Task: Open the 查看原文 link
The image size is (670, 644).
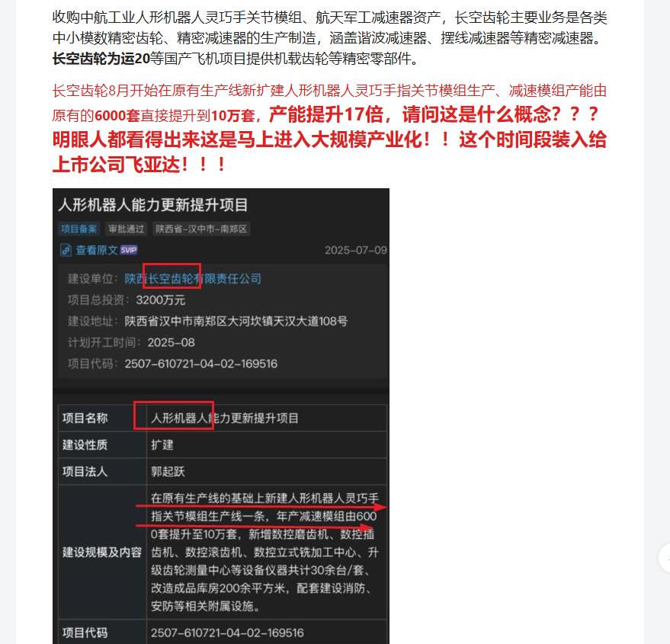Action: (x=97, y=250)
